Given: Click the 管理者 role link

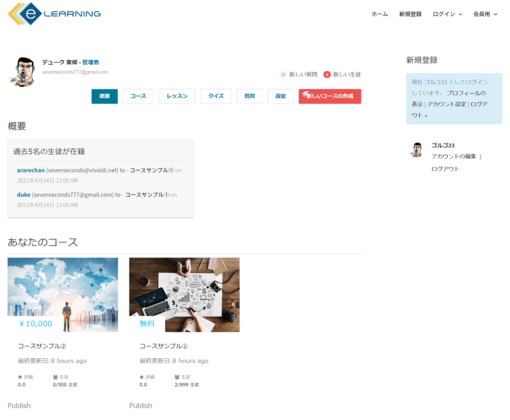Looking at the screenshot, I should (x=91, y=62).
